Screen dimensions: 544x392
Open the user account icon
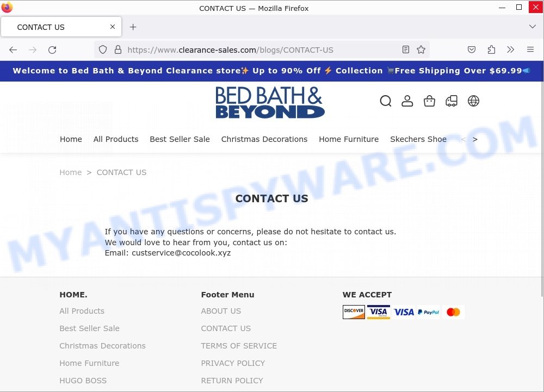(407, 101)
